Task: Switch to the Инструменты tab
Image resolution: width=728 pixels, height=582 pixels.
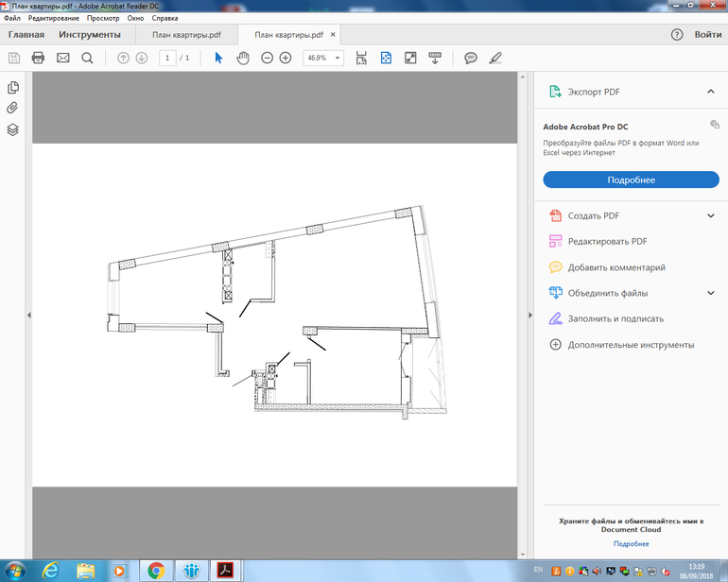Action: pos(89,35)
